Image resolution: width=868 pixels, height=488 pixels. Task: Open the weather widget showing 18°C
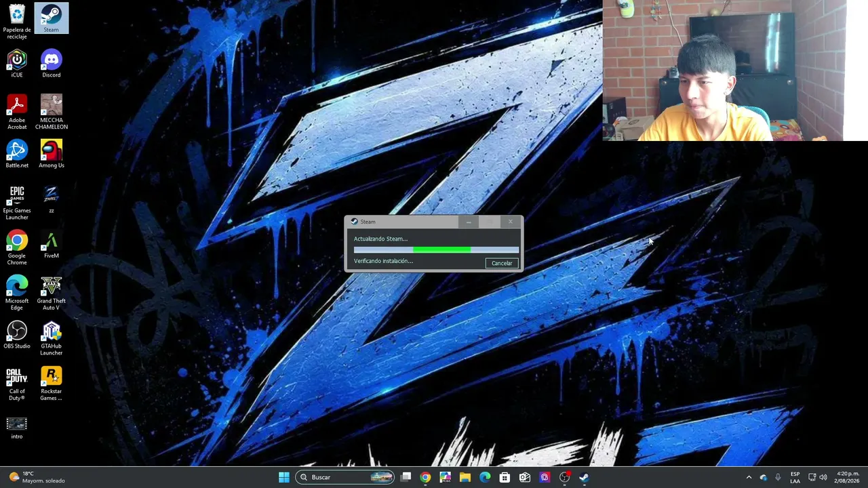tap(37, 477)
